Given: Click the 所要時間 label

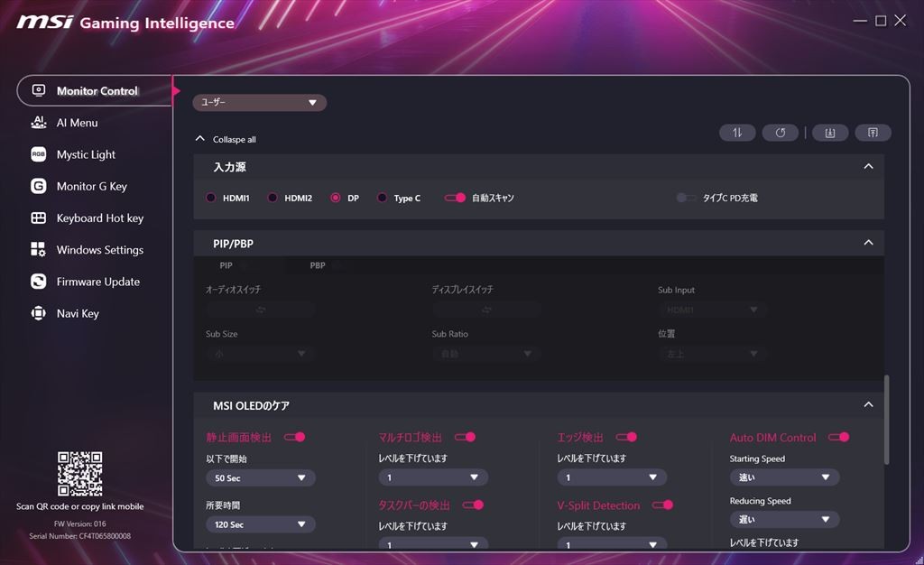Looking at the screenshot, I should pyautogui.click(x=223, y=505).
